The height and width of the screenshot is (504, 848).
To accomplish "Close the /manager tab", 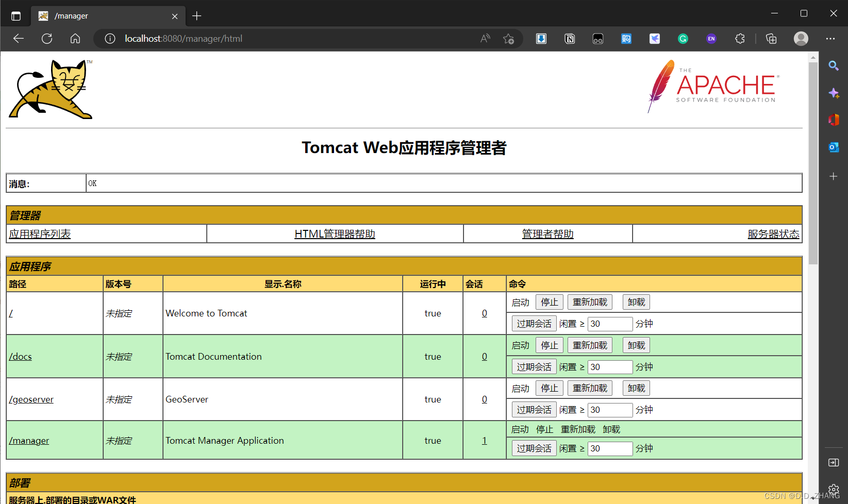I will pos(175,16).
